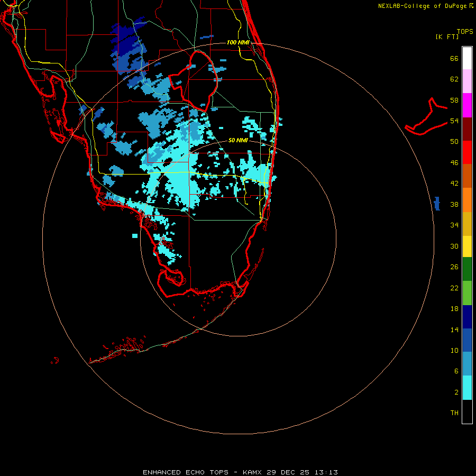This screenshot has height=476, width=476.
Task: Click the legend value '14'
Action: pyautogui.click(x=454, y=329)
